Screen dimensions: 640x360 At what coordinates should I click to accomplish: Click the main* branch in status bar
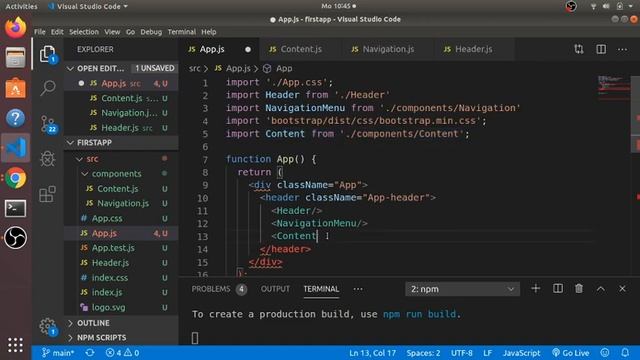pyautogui.click(x=58, y=353)
